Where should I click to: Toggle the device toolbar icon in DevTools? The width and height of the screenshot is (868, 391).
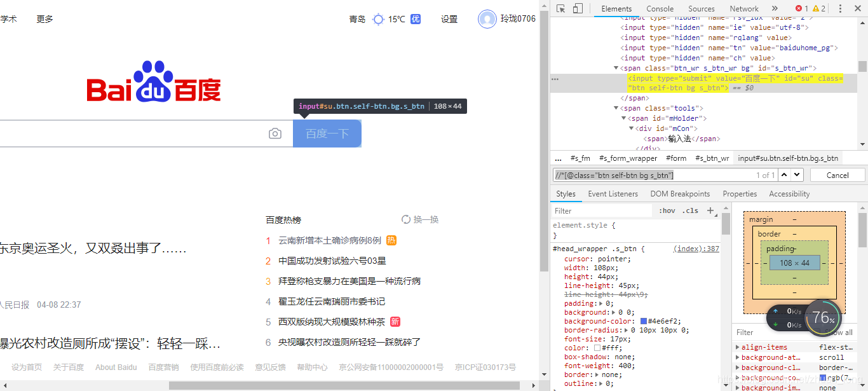[x=578, y=8]
